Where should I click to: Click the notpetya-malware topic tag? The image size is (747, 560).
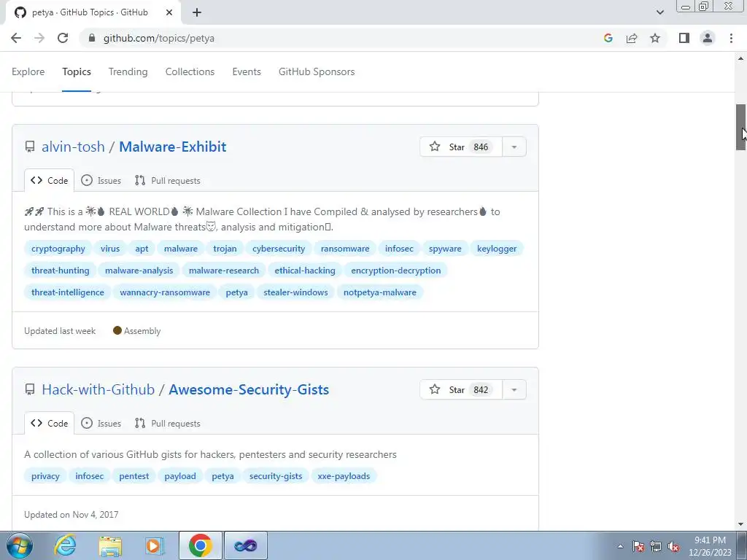(379, 292)
